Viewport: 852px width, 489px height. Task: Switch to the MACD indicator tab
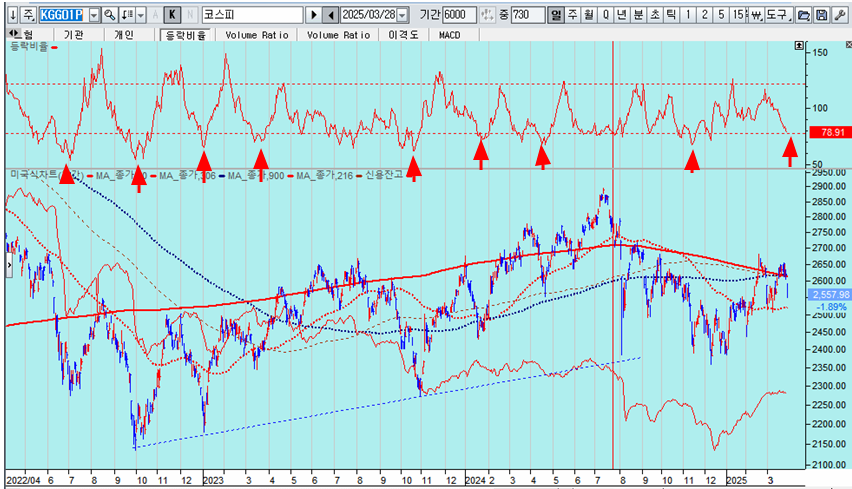449,34
